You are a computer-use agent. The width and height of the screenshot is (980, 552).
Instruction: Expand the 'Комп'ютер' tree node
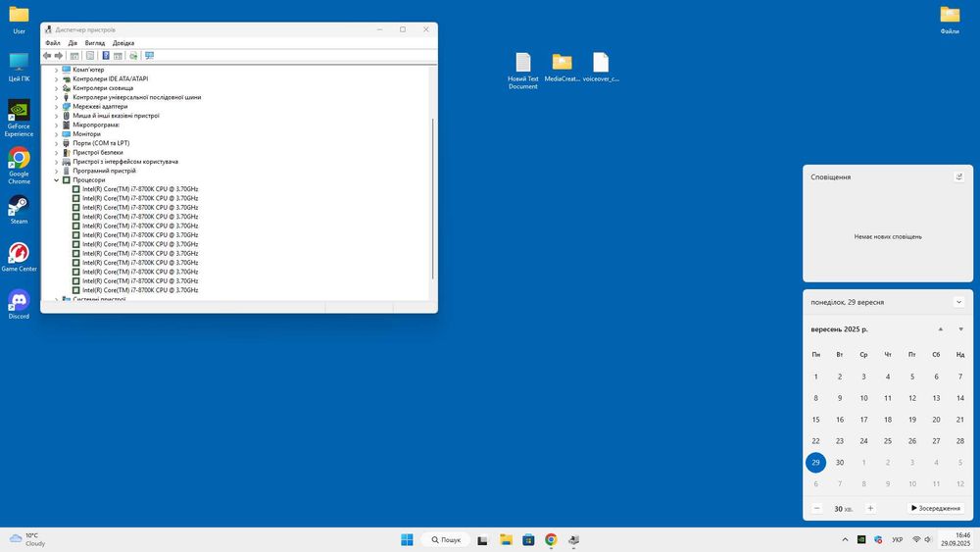(x=56, y=70)
